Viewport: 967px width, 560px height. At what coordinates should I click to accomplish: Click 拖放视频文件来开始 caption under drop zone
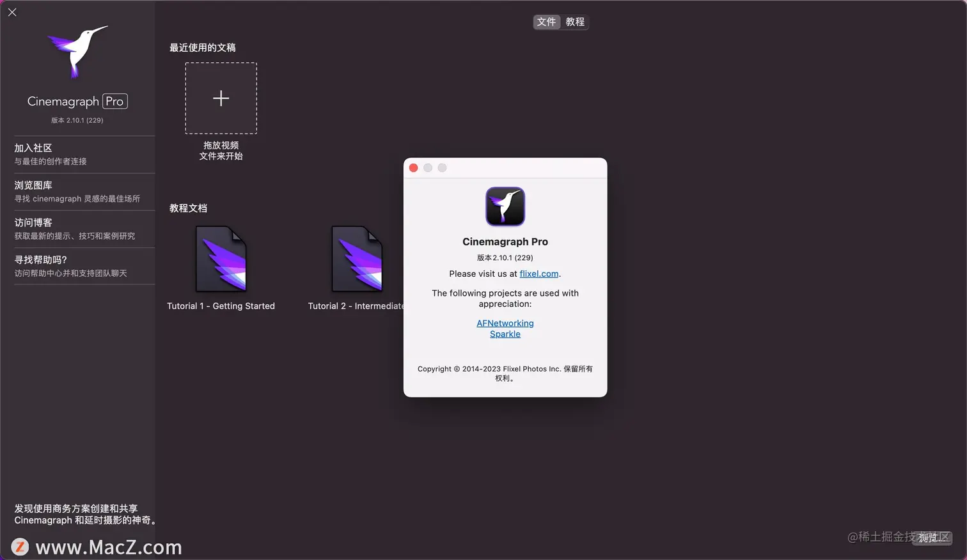tap(221, 151)
